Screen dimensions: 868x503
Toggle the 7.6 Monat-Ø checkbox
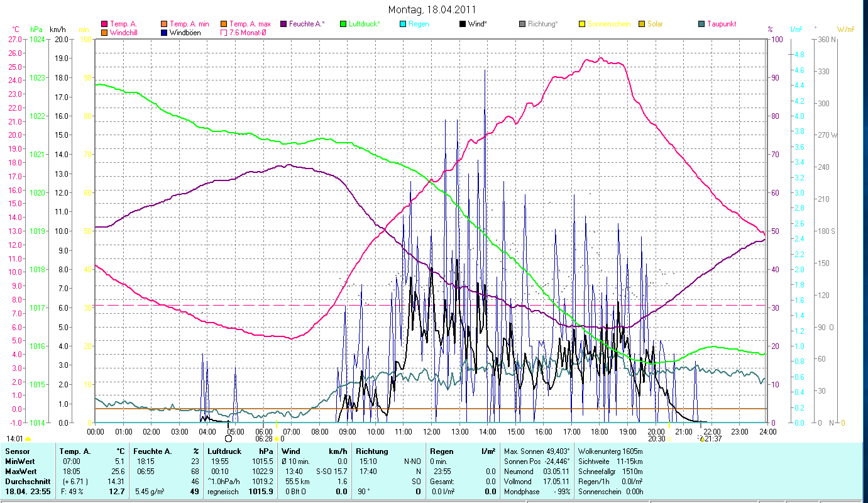point(224,33)
